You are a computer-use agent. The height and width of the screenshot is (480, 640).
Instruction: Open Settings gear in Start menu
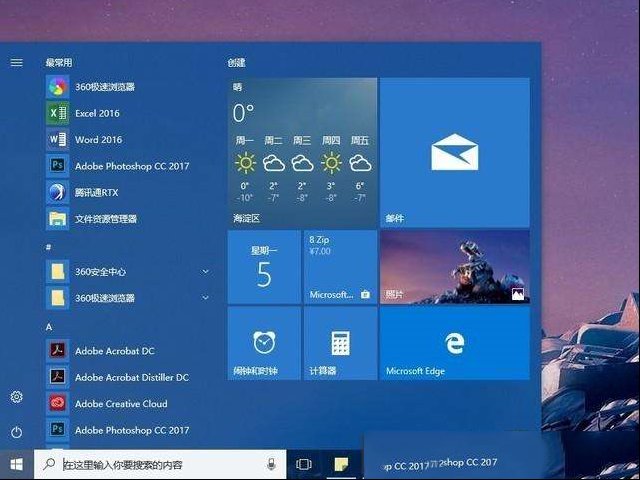click(17, 397)
